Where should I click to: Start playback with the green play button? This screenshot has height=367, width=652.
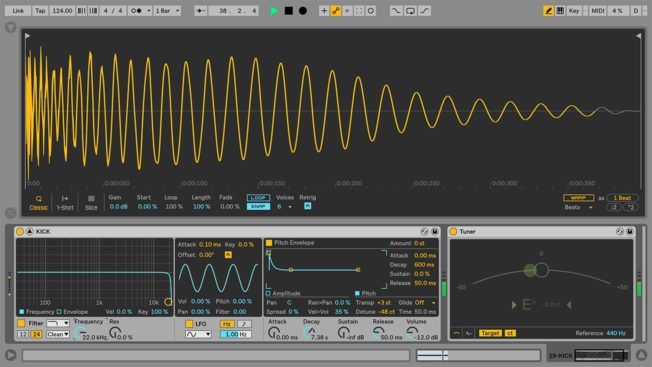tap(274, 11)
